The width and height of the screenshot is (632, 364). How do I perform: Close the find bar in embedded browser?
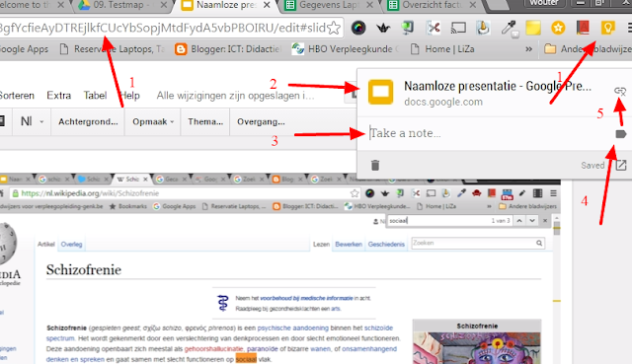[545, 221]
